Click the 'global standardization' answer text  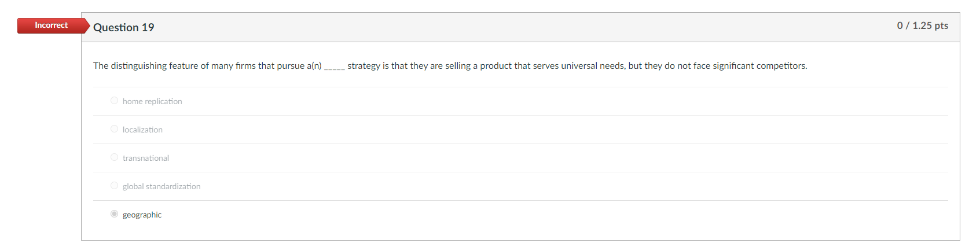click(162, 186)
